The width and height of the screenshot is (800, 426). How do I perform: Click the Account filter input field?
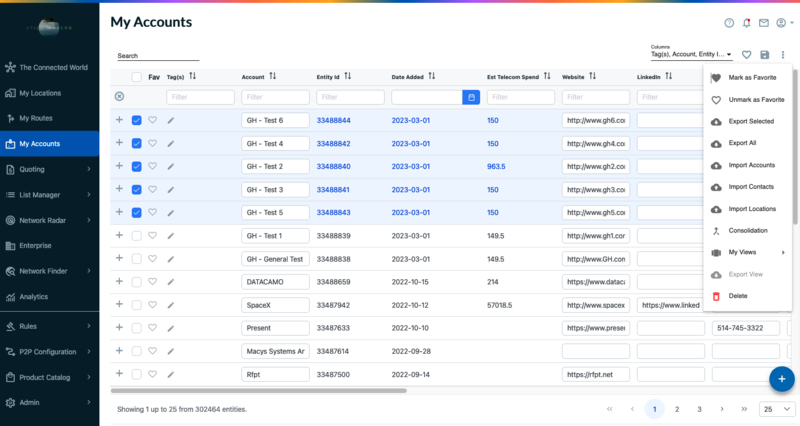pyautogui.click(x=275, y=97)
